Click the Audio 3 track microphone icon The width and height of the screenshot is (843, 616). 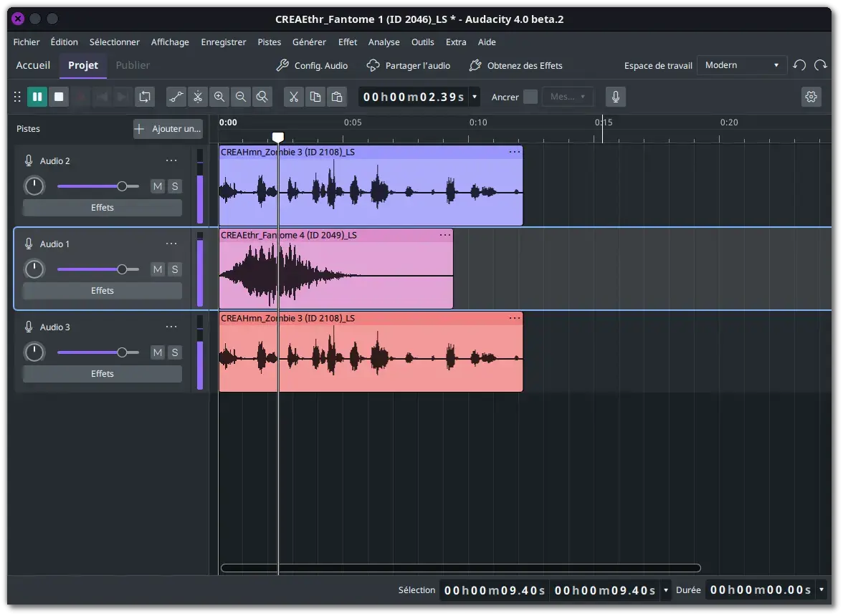click(x=29, y=327)
